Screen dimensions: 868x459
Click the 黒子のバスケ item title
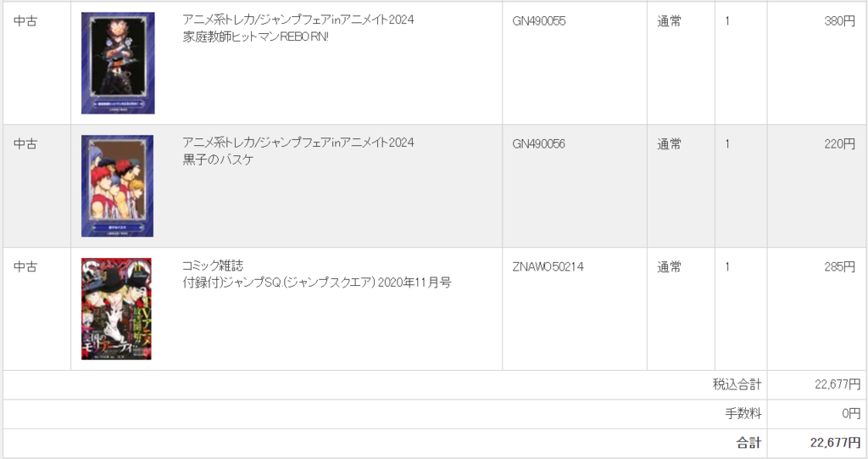(x=218, y=160)
